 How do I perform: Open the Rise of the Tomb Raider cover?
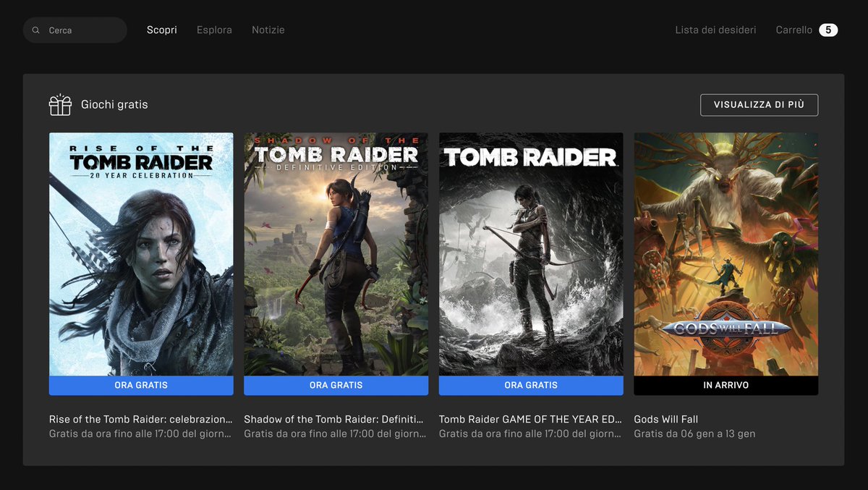[x=141, y=254]
